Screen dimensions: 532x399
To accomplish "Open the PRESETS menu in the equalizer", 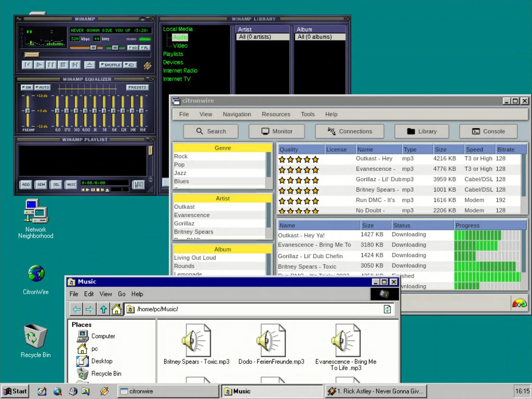I will (137, 87).
